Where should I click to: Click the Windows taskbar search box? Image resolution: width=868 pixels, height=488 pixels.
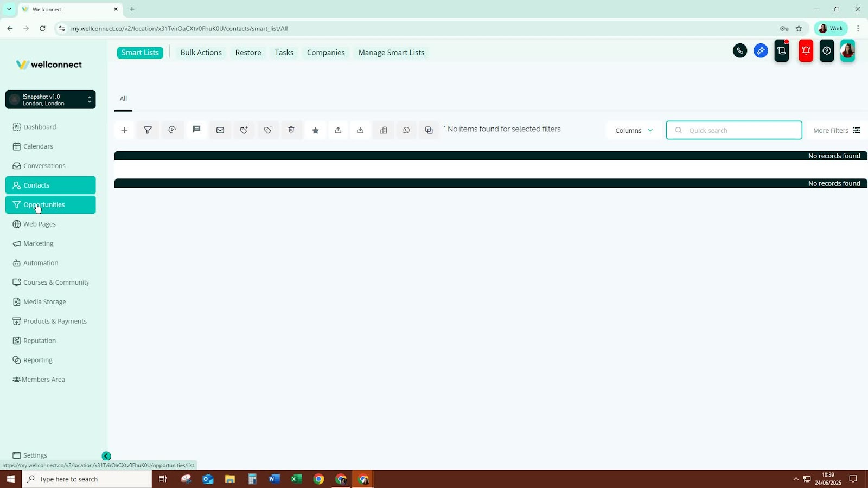click(87, 479)
